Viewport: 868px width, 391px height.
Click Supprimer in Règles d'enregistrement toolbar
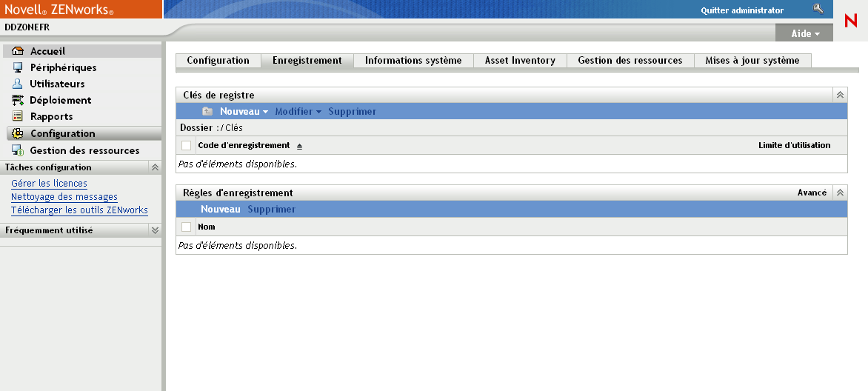pos(272,210)
